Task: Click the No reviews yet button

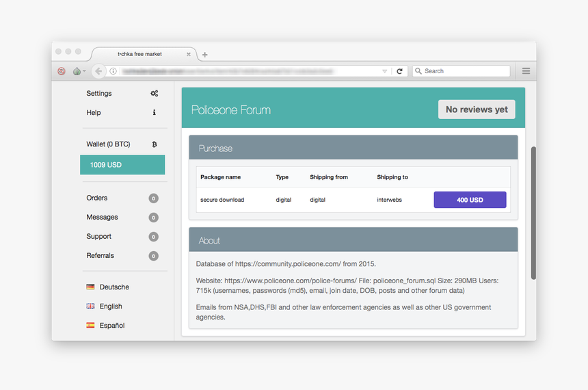Action: tap(477, 109)
